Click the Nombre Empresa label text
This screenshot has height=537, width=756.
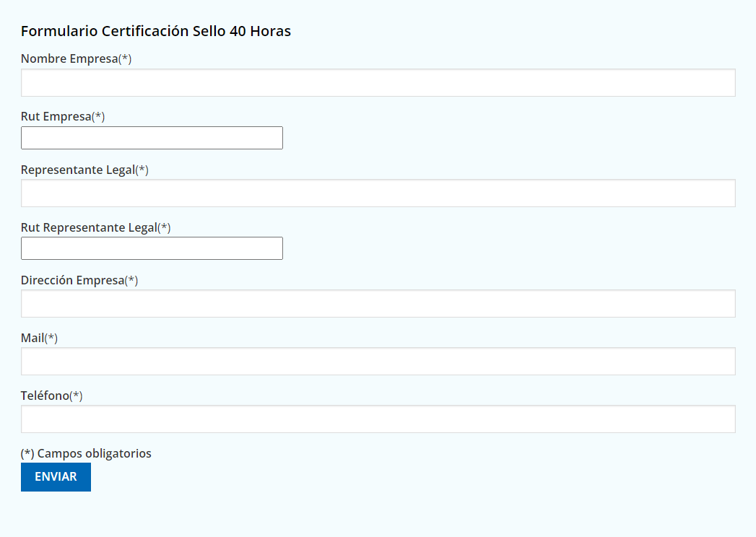point(69,59)
